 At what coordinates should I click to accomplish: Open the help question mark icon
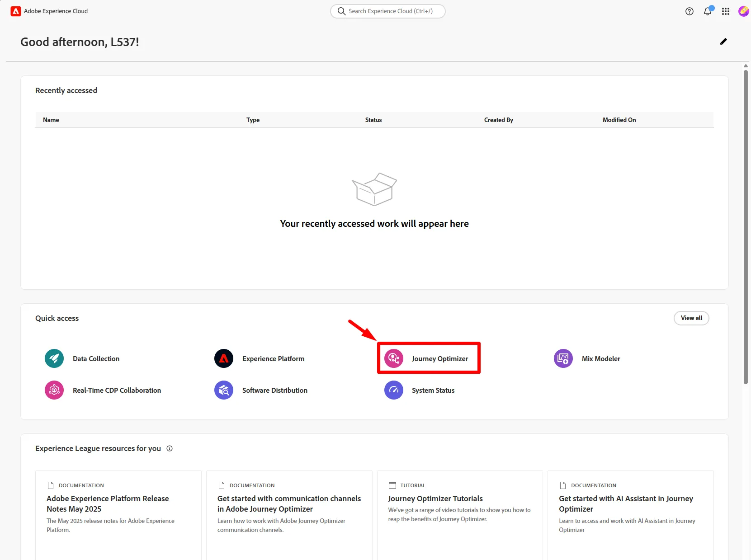690,11
